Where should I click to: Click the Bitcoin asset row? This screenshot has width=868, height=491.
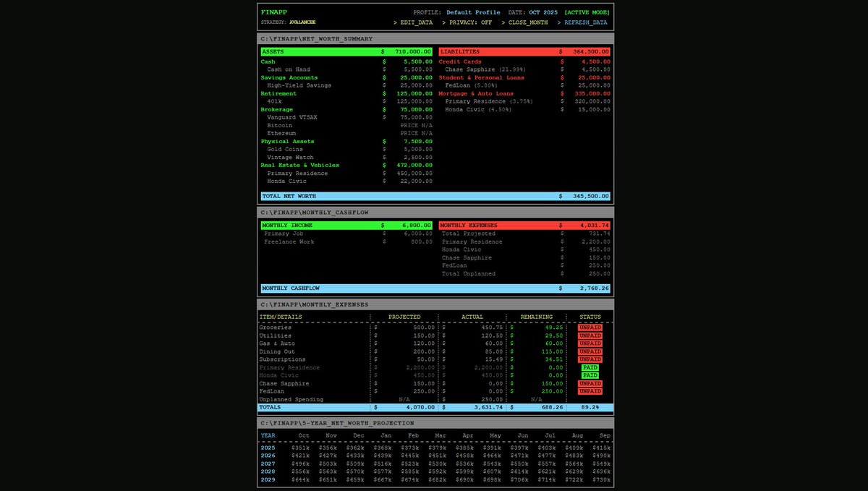tap(346, 125)
